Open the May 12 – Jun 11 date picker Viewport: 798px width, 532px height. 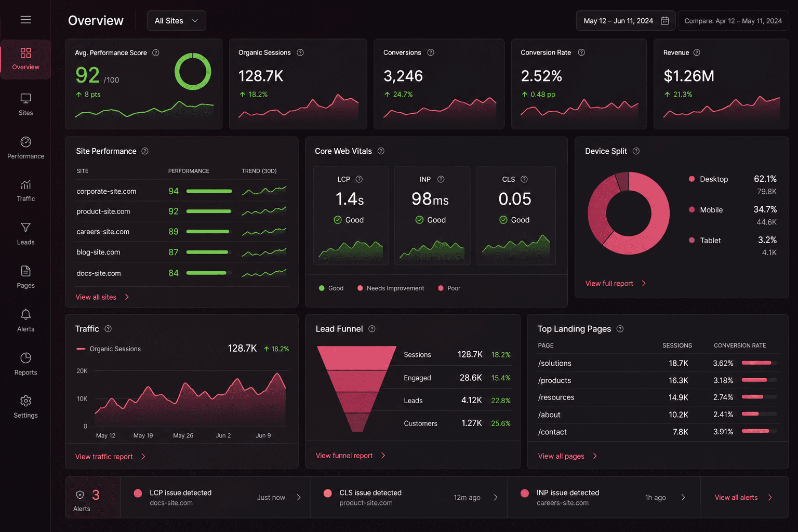(x=626, y=21)
